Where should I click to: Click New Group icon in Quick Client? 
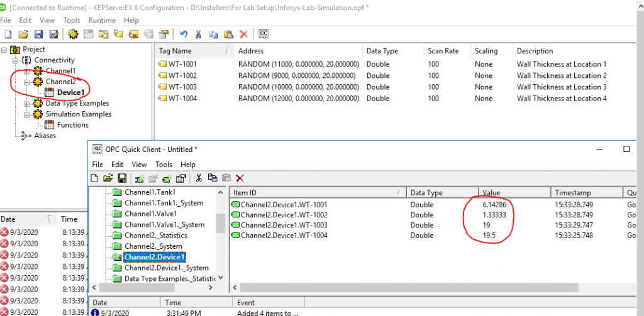(x=153, y=178)
